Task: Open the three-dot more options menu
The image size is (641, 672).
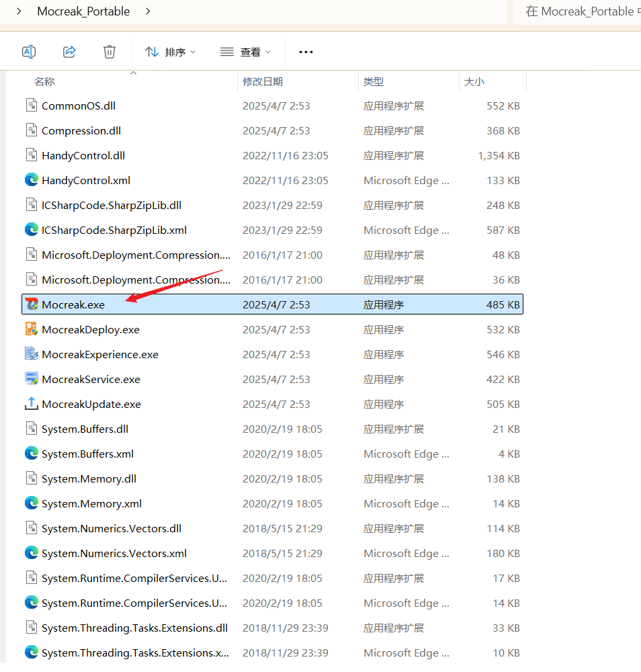Action: tap(306, 52)
